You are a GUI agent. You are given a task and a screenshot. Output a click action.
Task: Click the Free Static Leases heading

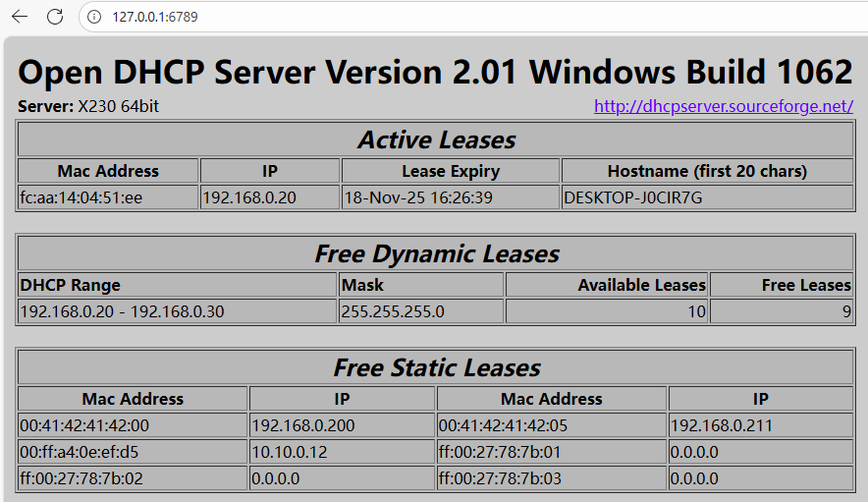[436, 367]
